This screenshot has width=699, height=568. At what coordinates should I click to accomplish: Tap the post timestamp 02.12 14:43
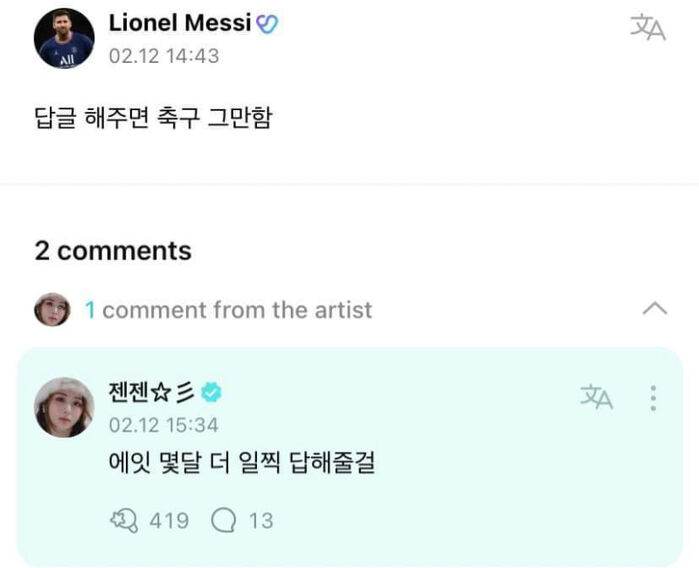pos(164,56)
